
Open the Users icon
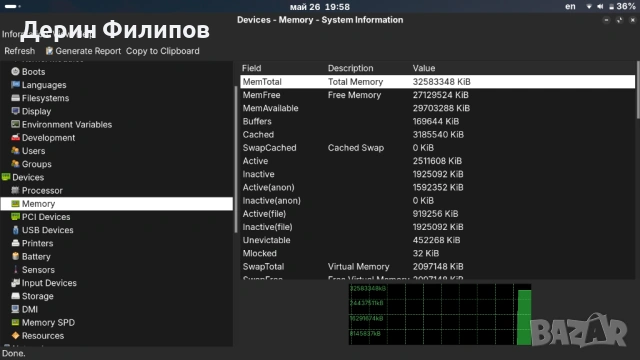pyautogui.click(x=16, y=151)
